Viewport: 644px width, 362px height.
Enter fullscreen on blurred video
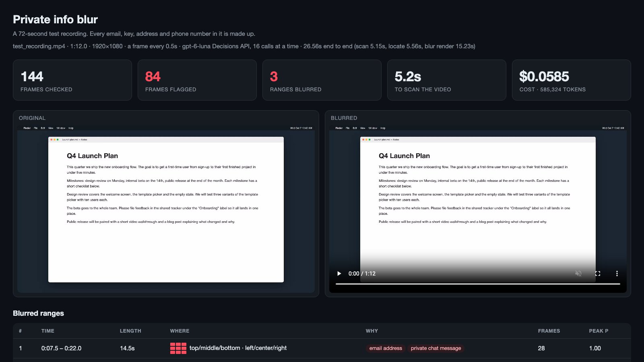click(x=598, y=274)
